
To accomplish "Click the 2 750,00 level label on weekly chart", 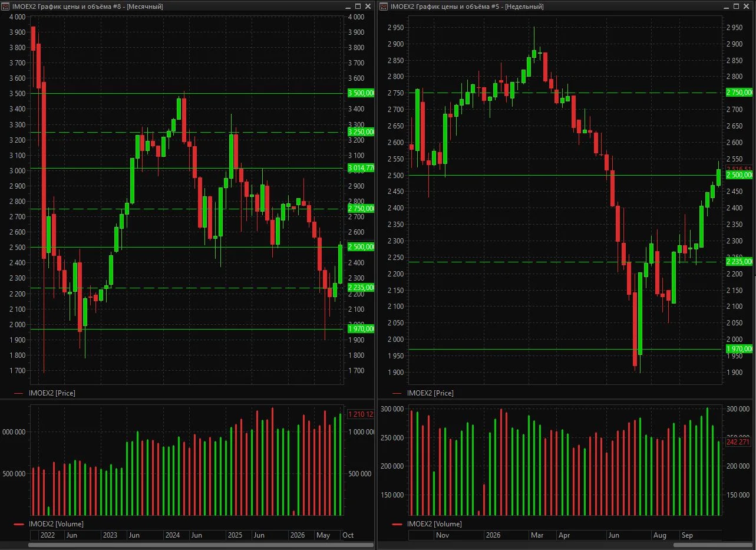I will (x=740, y=92).
